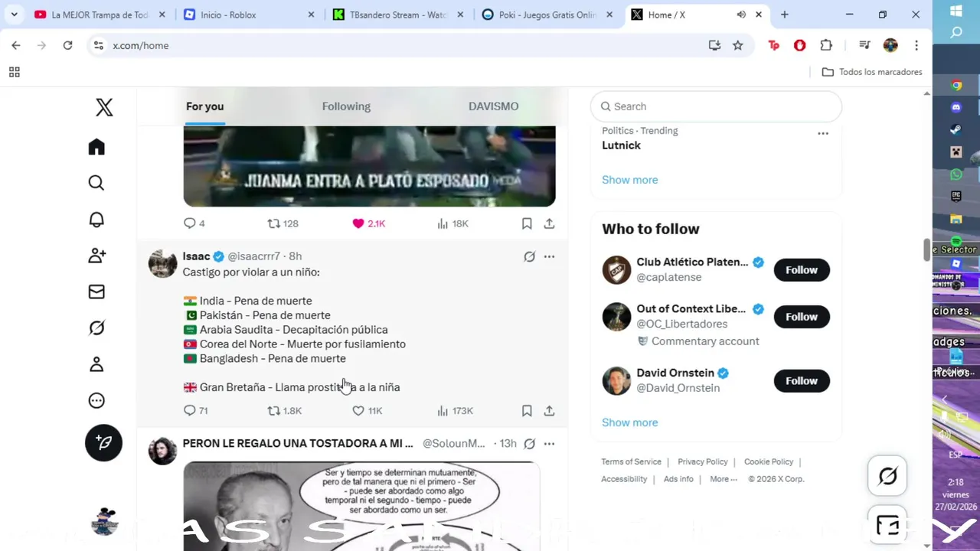The width and height of the screenshot is (980, 551).
Task: Switch to the Poki Juegos tab
Action: [547, 15]
